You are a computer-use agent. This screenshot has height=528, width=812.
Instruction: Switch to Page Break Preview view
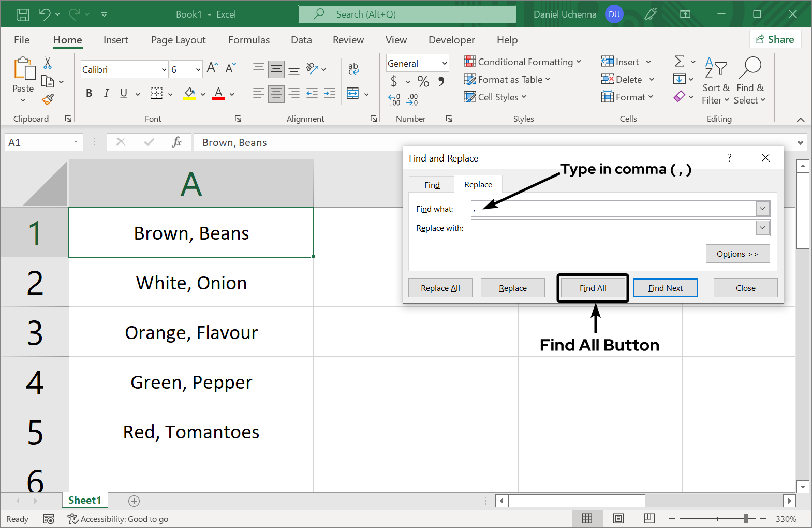pyautogui.click(x=649, y=518)
